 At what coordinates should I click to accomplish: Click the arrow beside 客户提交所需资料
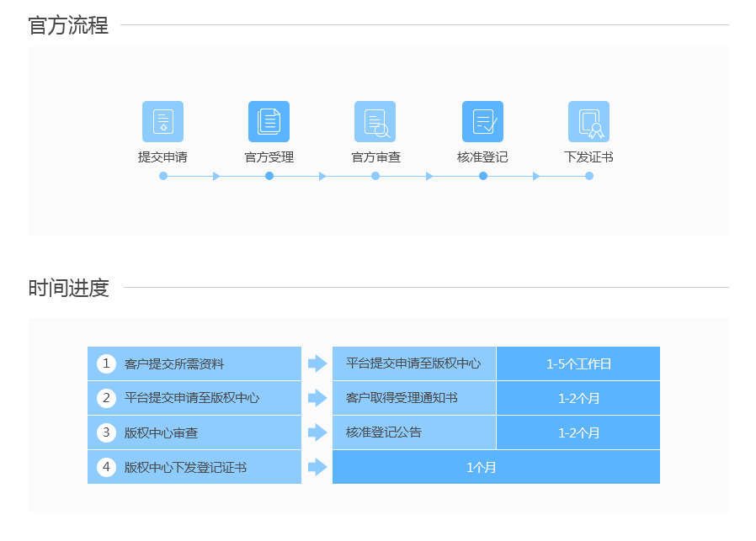click(317, 363)
